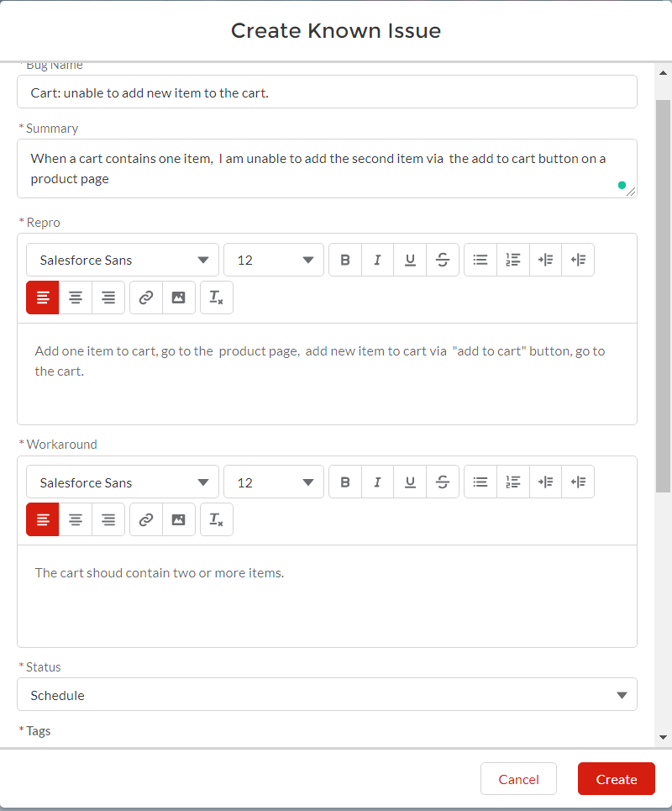
Task: Right align text in the Workaround editor
Action: (108, 520)
